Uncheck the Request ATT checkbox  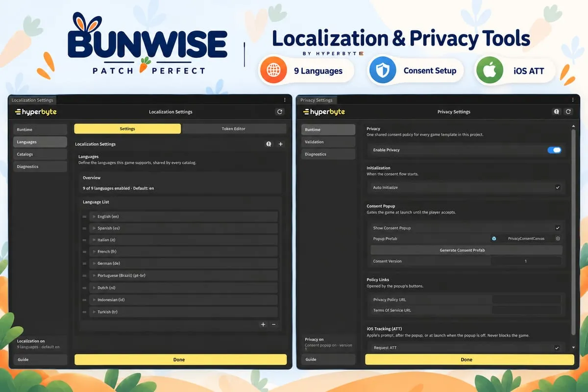tap(557, 348)
